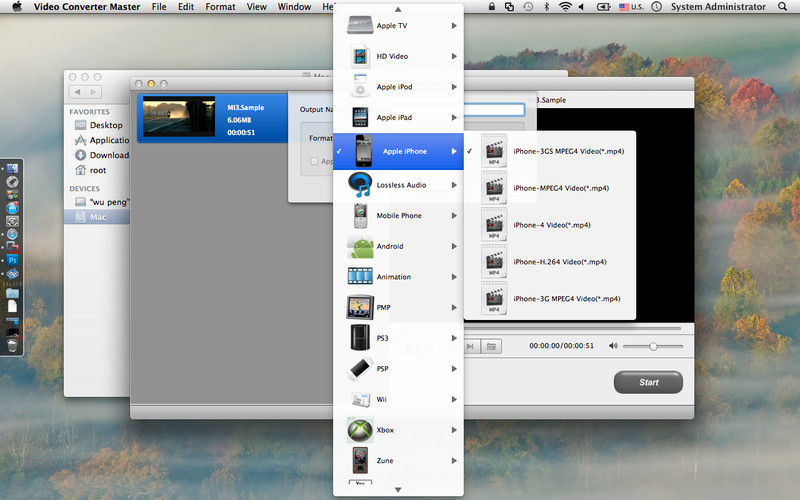Click System Administrator user menu
This screenshot has width=800, height=500.
pos(718,7)
